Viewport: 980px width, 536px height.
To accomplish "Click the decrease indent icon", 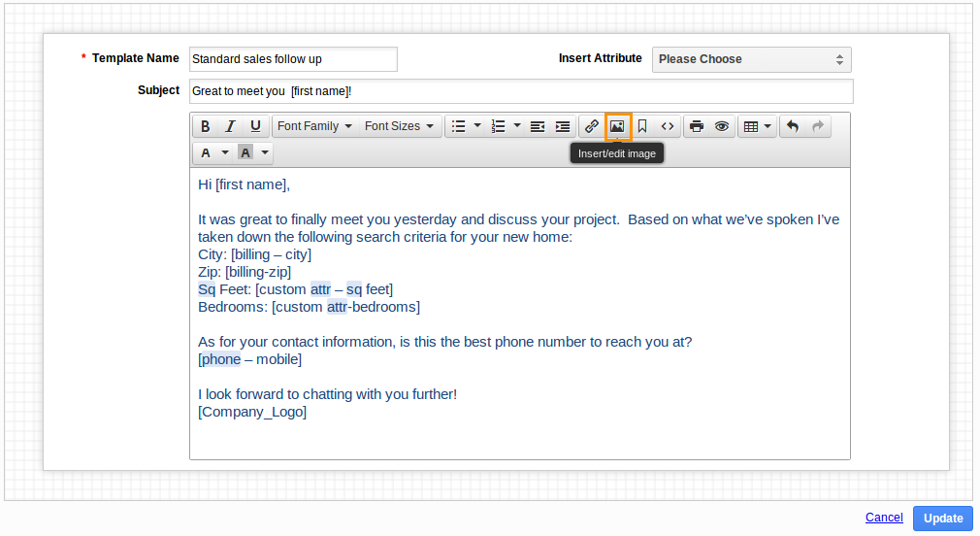I will 537,126.
